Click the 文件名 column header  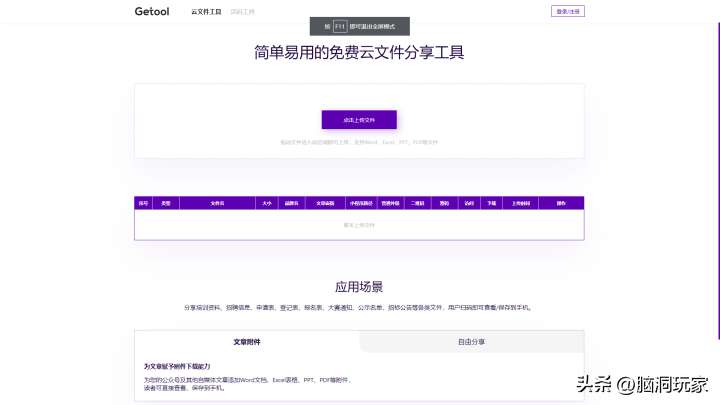[x=218, y=203]
